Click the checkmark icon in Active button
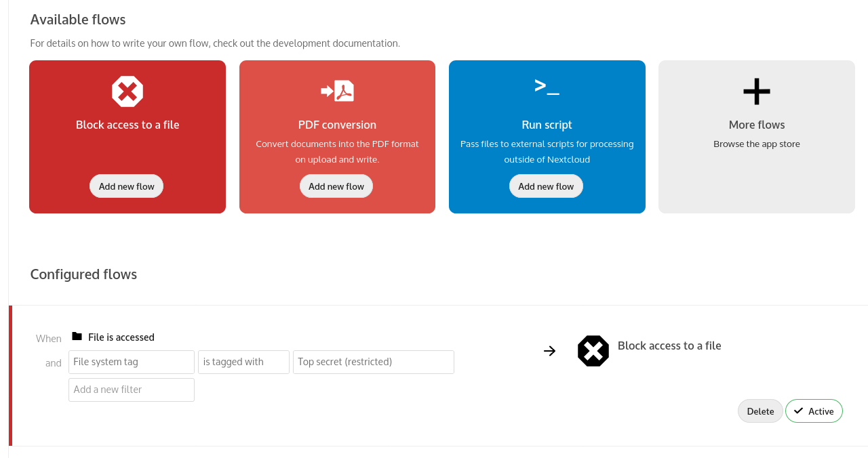The width and height of the screenshot is (868, 458). point(799,411)
